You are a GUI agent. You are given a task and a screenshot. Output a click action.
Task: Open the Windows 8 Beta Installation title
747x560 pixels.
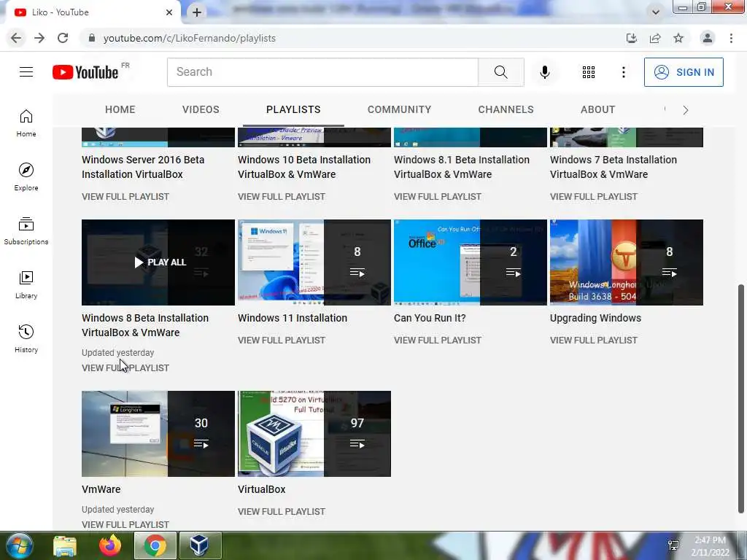[145, 325]
